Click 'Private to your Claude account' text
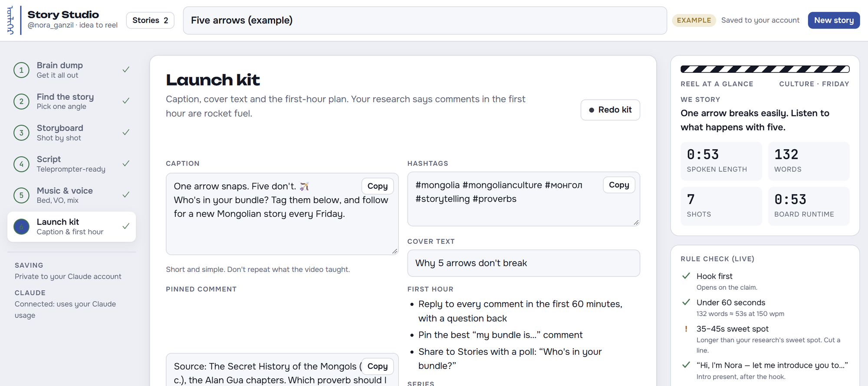Image resolution: width=868 pixels, height=386 pixels. [x=68, y=277]
